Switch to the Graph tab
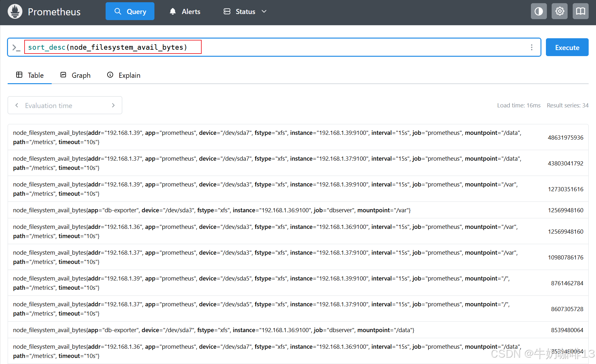Viewport: 596px width, 364px height. pos(75,75)
